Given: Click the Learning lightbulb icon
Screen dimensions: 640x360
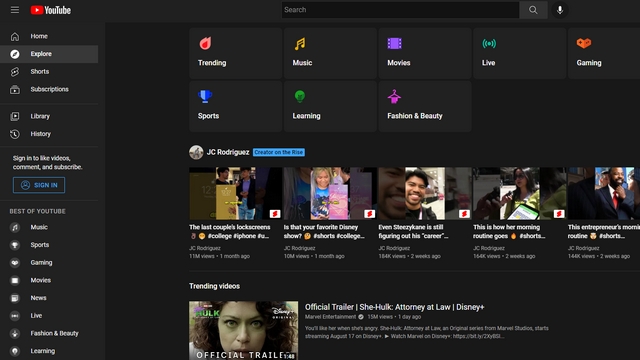Looking at the screenshot, I should (x=300, y=96).
